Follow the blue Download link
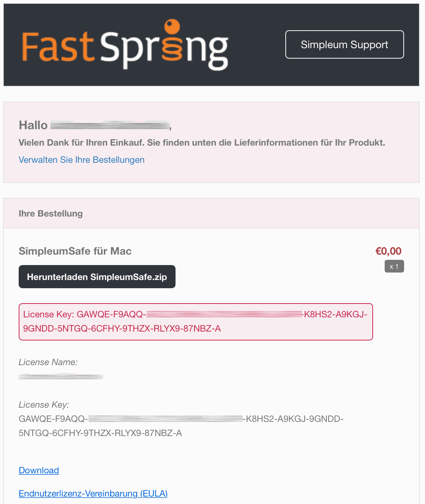Screen dimensions: 425x504 (x=39, y=470)
